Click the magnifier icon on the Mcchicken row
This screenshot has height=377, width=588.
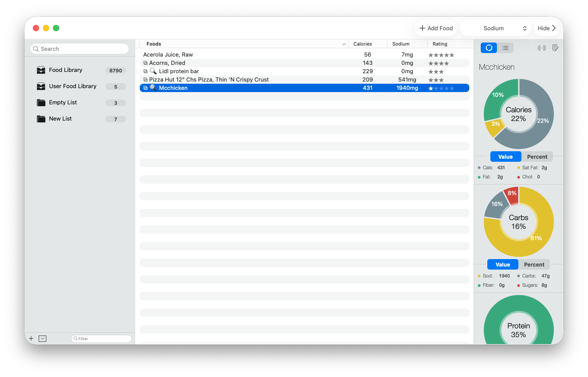click(153, 88)
